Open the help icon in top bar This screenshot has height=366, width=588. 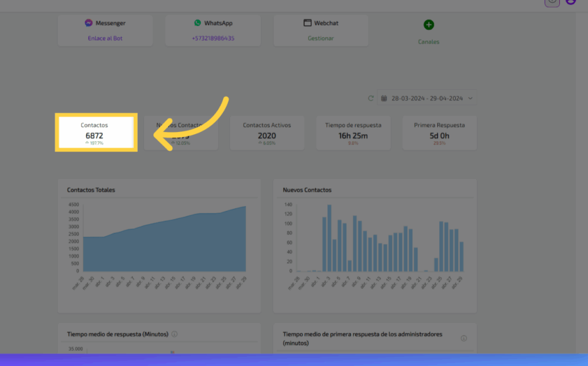point(552,2)
